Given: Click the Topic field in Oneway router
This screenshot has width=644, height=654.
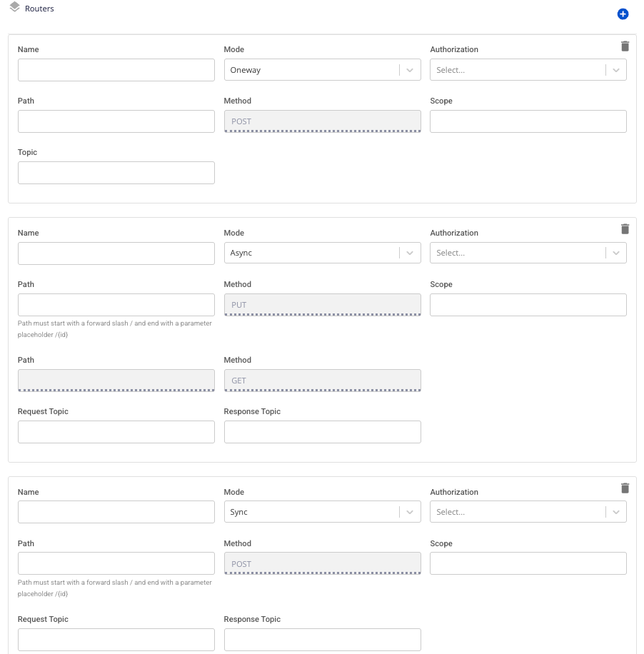Looking at the screenshot, I should pyautogui.click(x=116, y=173).
